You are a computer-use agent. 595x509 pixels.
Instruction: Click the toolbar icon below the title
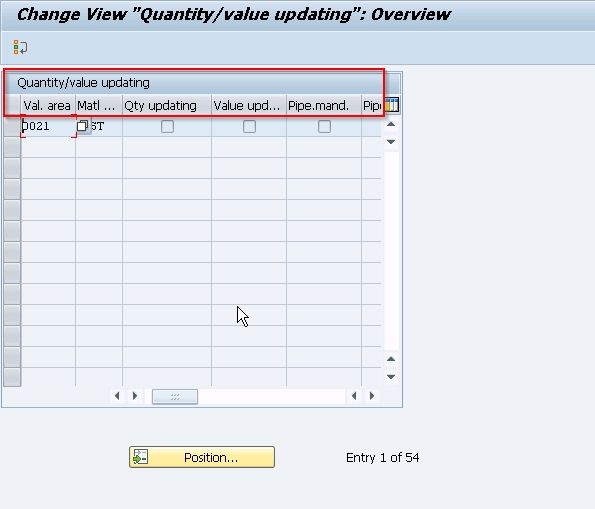pyautogui.click(x=20, y=48)
